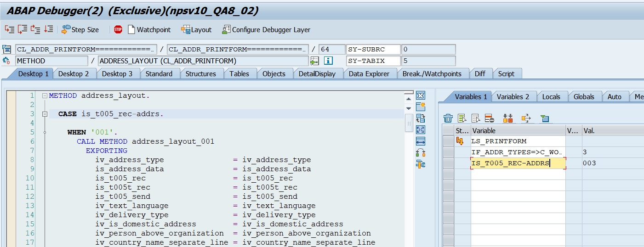The image size is (644, 247).
Task: Collapse the METHOD address_layout code block
Action: point(45,95)
